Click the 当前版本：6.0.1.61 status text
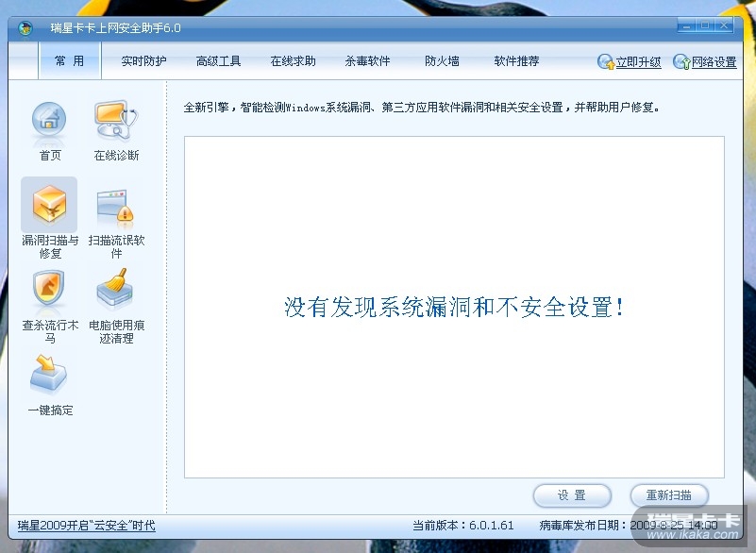This screenshot has width=756, height=553. [x=462, y=525]
